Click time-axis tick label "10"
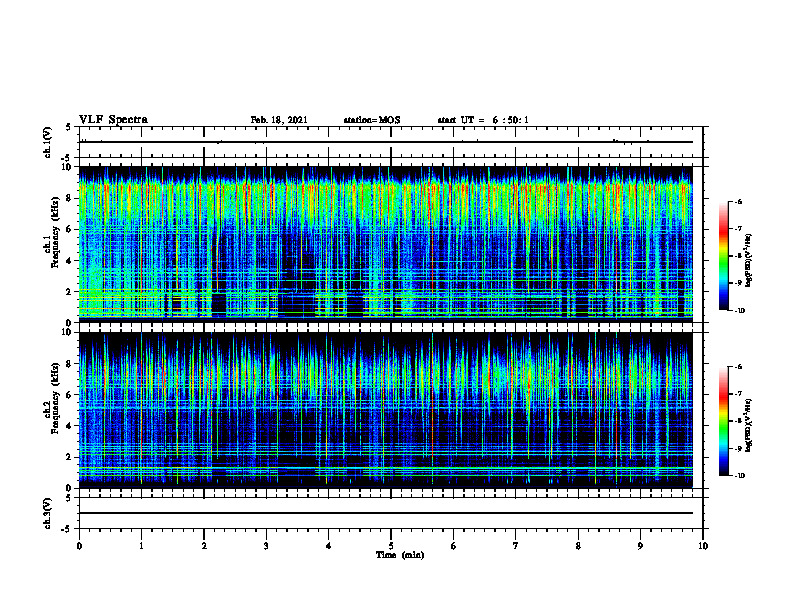Screen dimensions: 792x612 click(703, 546)
